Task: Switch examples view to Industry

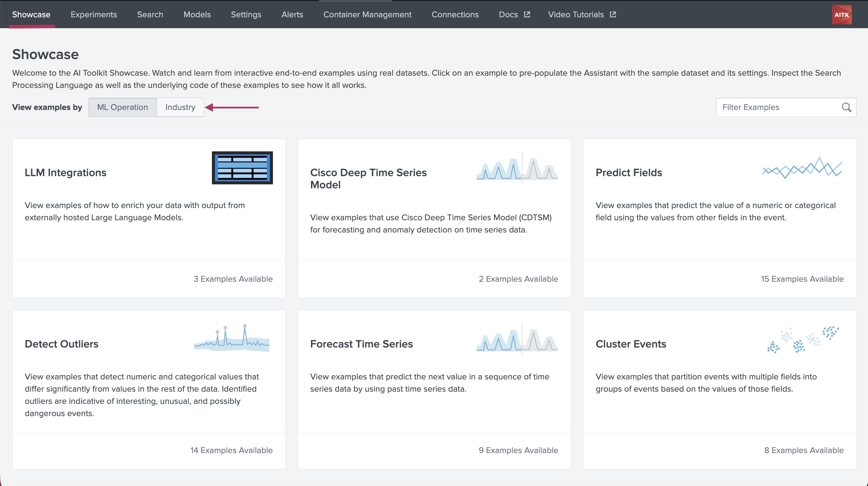Action: coord(180,107)
